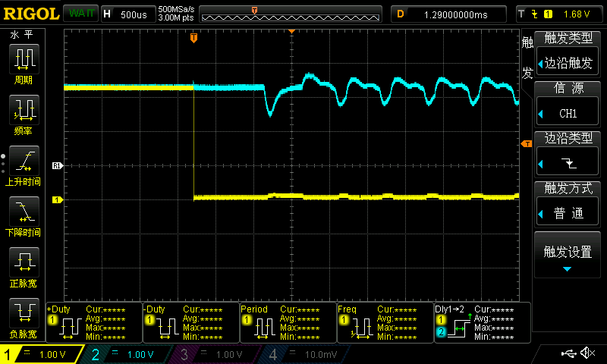The image size is (607, 364).
Task: Open the 边沿类型 falling edge selector
Action: tap(567, 154)
